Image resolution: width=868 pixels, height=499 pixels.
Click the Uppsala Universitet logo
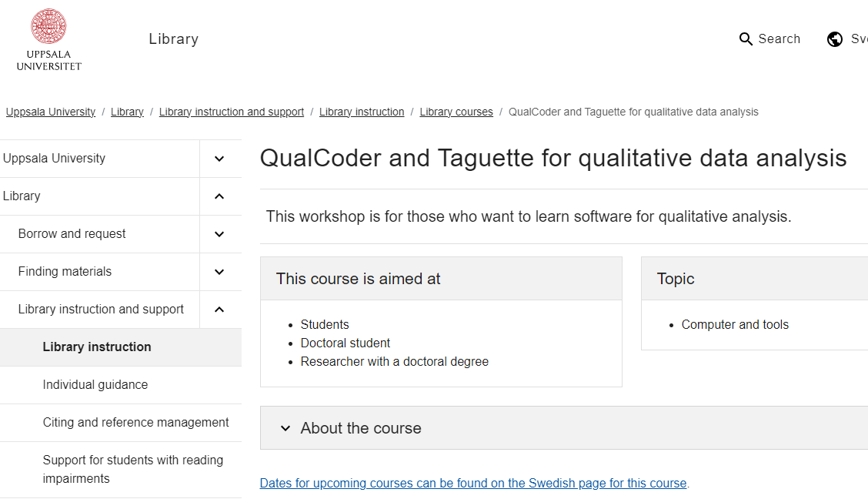tap(49, 40)
